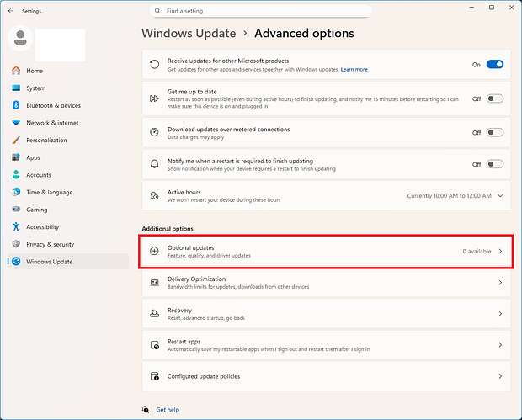Screen dimensions: 522x420
Task: Click the back arrow in Settings title bar
Action: [x=10, y=11]
